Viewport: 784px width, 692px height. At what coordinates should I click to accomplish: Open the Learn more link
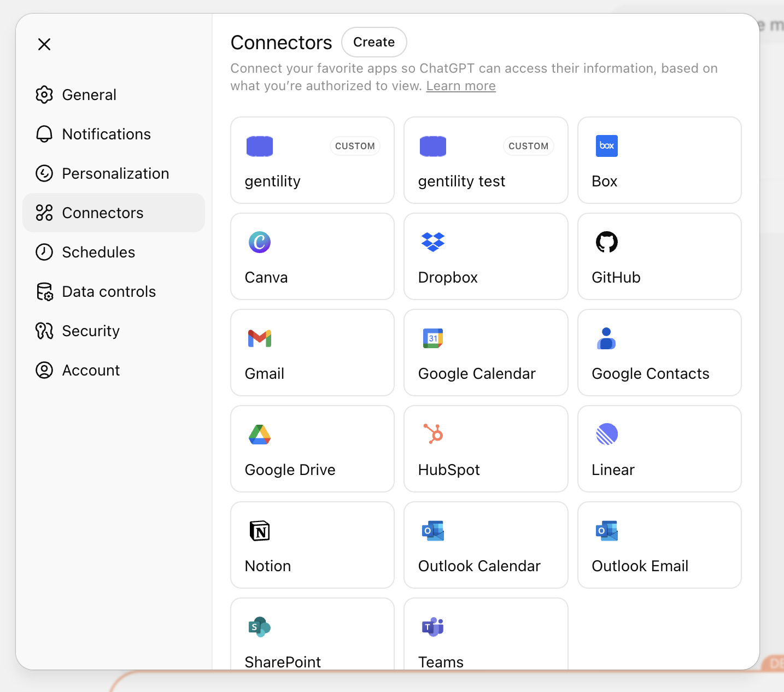point(460,85)
